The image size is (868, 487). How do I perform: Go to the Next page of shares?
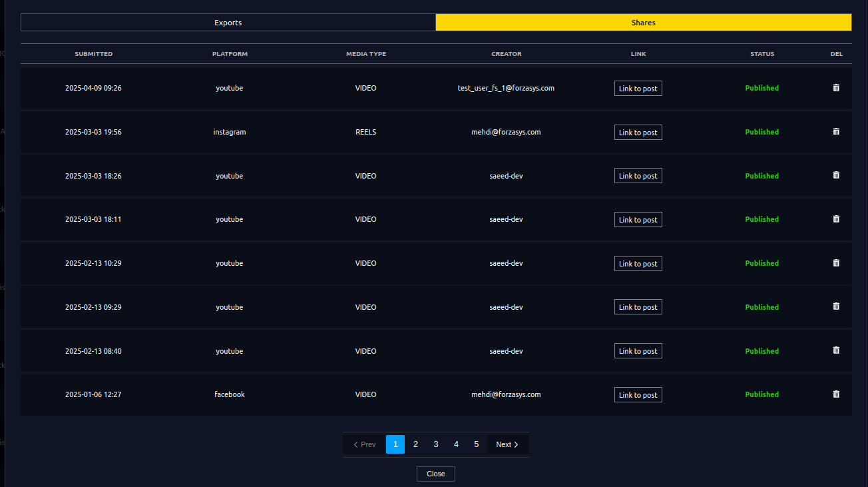tap(507, 444)
